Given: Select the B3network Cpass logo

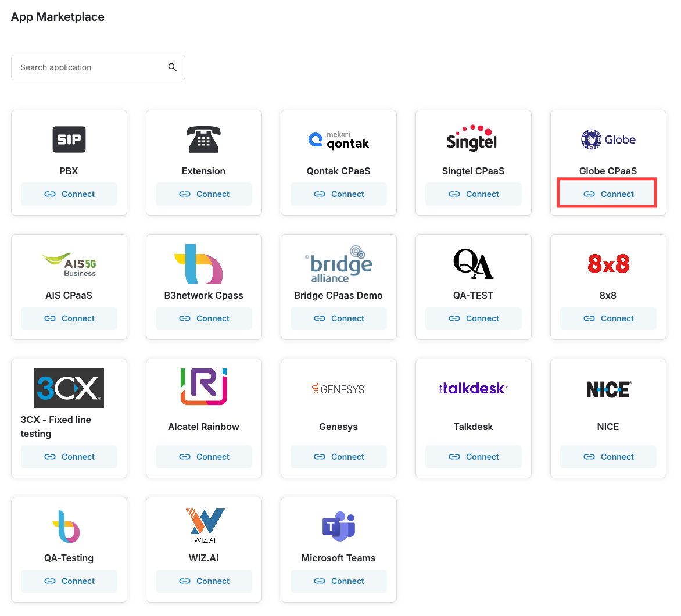Looking at the screenshot, I should pos(199,264).
